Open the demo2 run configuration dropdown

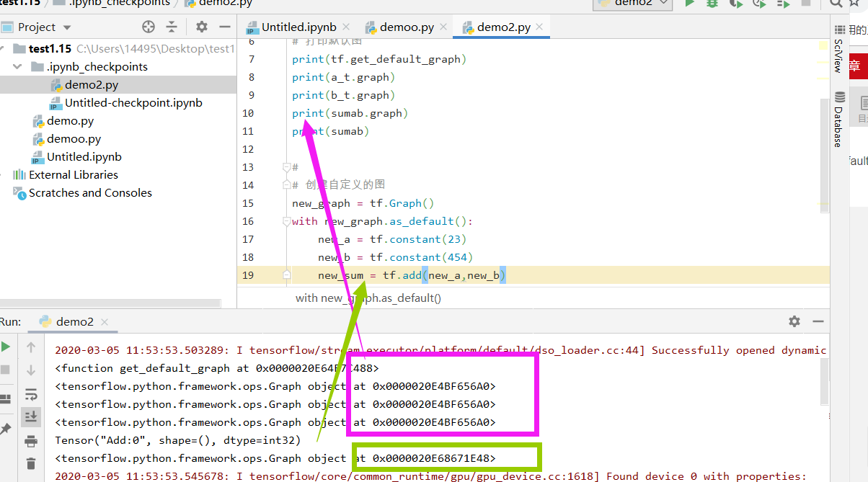pos(633,4)
